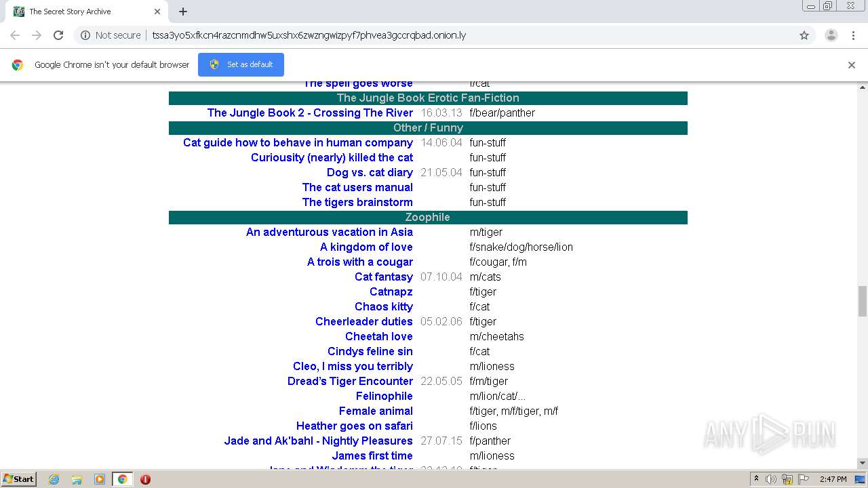Open The tigers brainstorm link
Image resolution: width=868 pixels, height=488 pixels.
pyautogui.click(x=357, y=202)
